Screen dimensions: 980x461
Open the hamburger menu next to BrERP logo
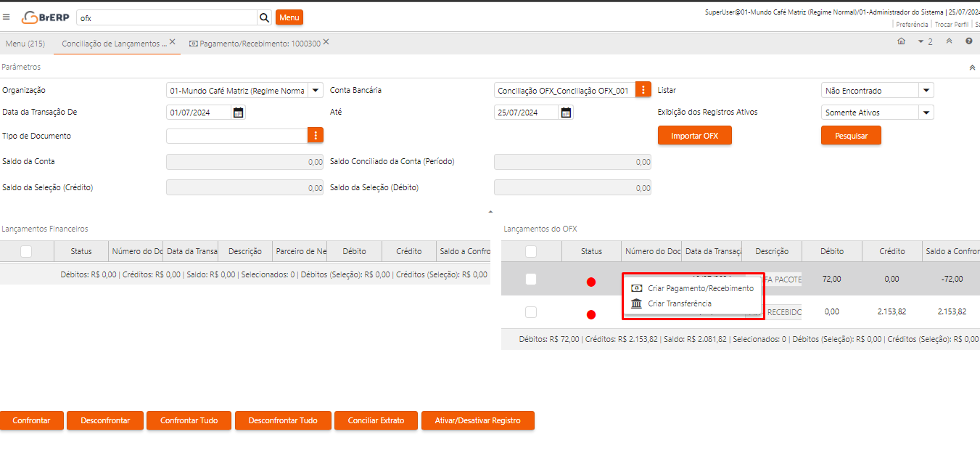[7, 17]
